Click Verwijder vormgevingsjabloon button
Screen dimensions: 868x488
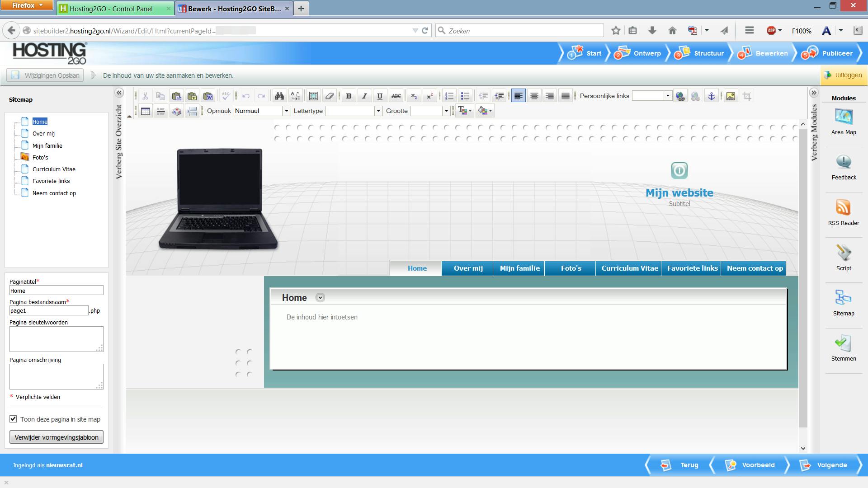click(x=57, y=437)
